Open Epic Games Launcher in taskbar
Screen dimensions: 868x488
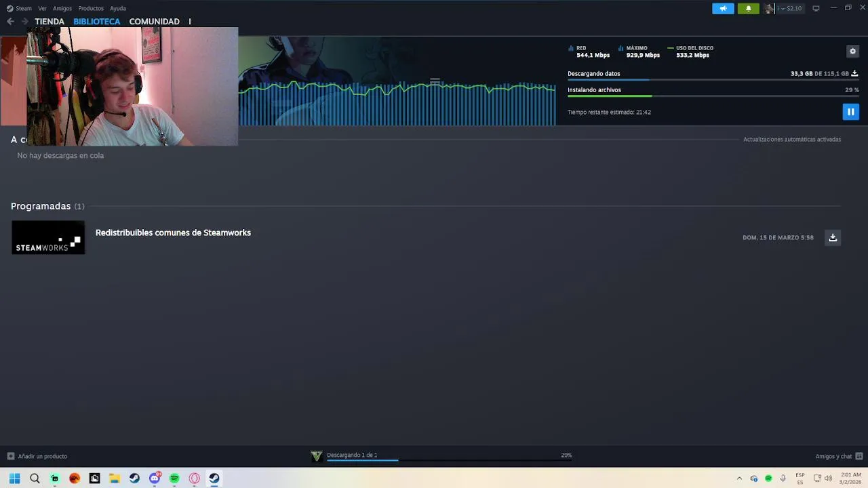[95, 479]
